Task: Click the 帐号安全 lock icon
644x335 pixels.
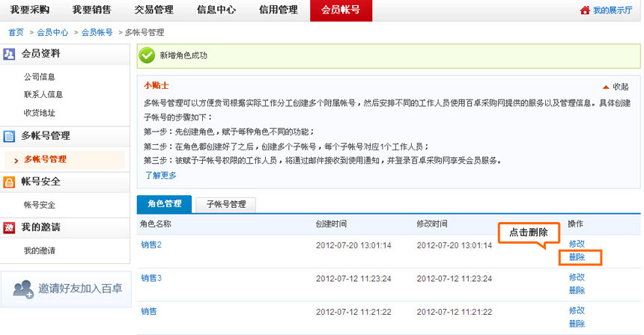Action: pos(10,182)
